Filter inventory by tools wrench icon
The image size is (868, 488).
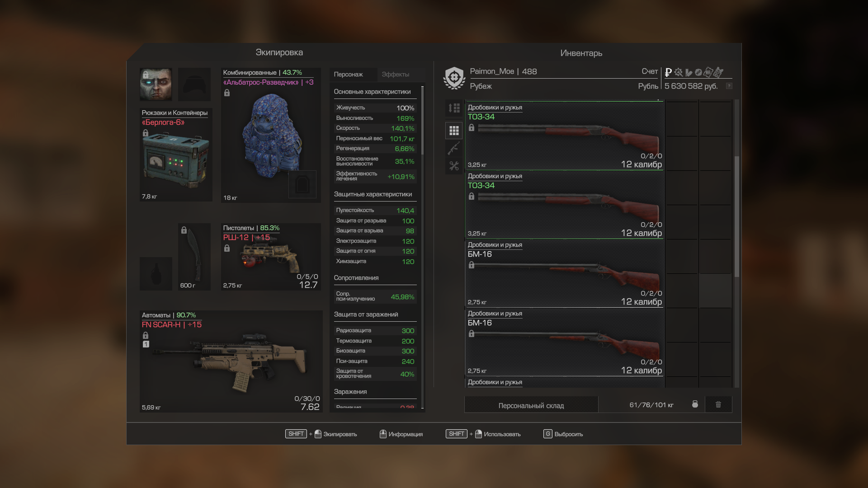[454, 166]
